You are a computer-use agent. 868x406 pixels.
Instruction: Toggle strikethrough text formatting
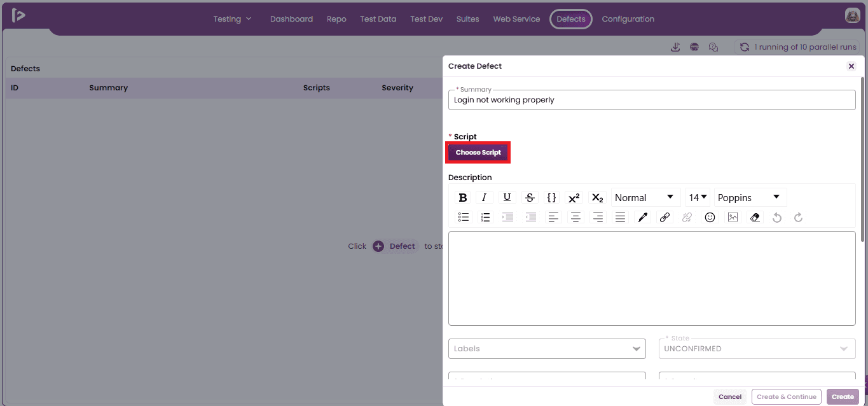(x=530, y=197)
